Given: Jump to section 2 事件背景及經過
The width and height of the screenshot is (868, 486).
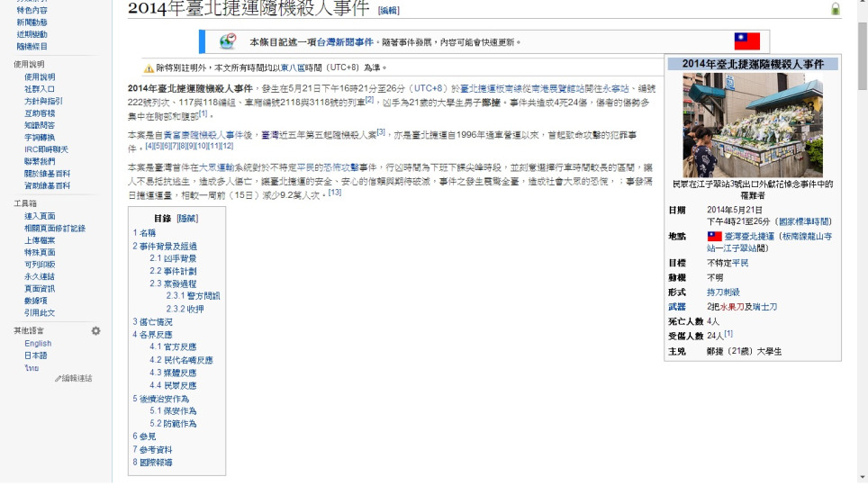Looking at the screenshot, I should (165, 247).
